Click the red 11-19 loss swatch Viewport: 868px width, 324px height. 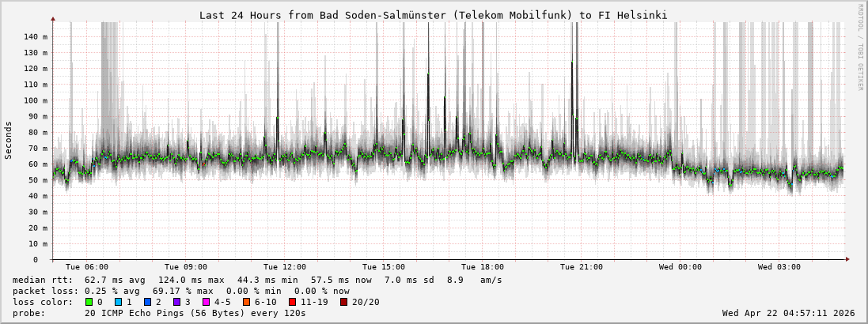(x=292, y=302)
